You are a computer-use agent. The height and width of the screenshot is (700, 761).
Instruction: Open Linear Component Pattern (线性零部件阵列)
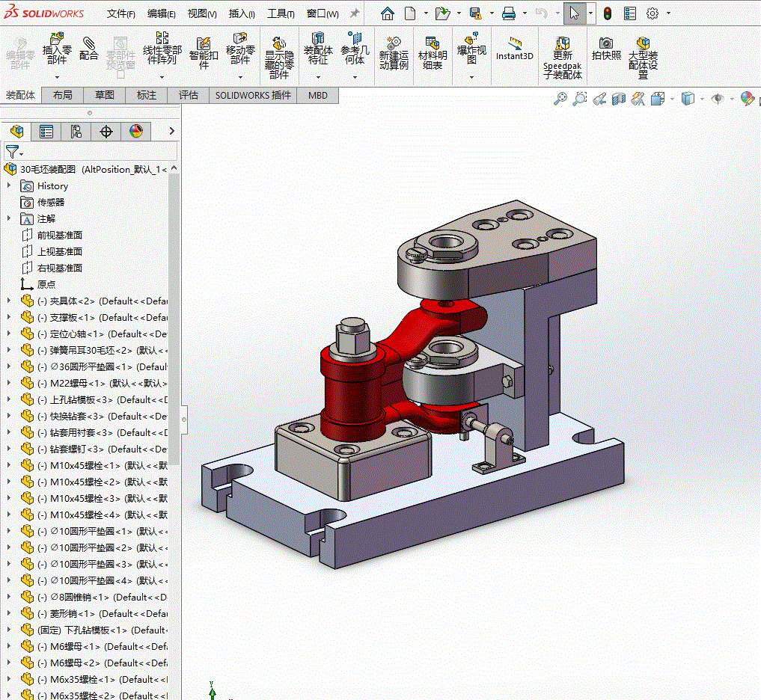point(162,49)
